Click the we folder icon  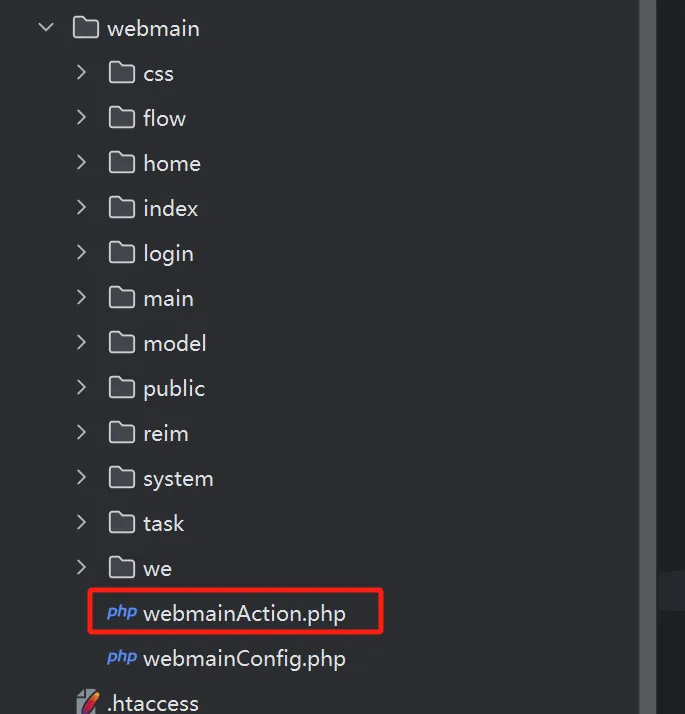coord(122,568)
